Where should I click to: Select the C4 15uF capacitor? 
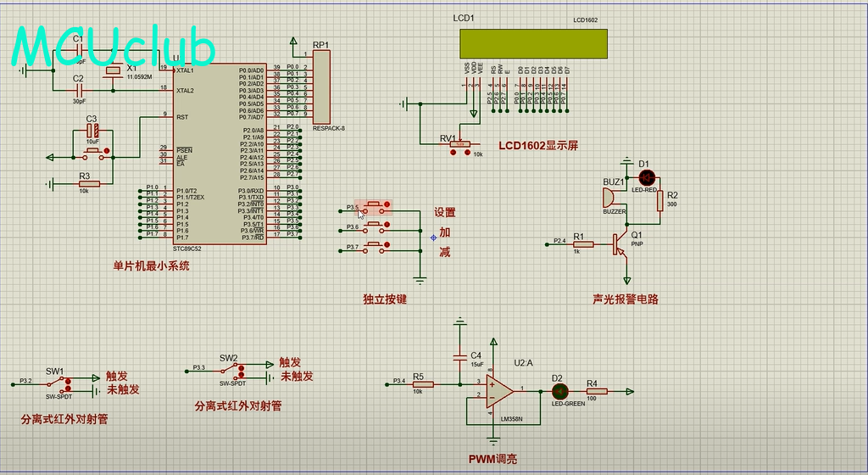tap(460, 357)
